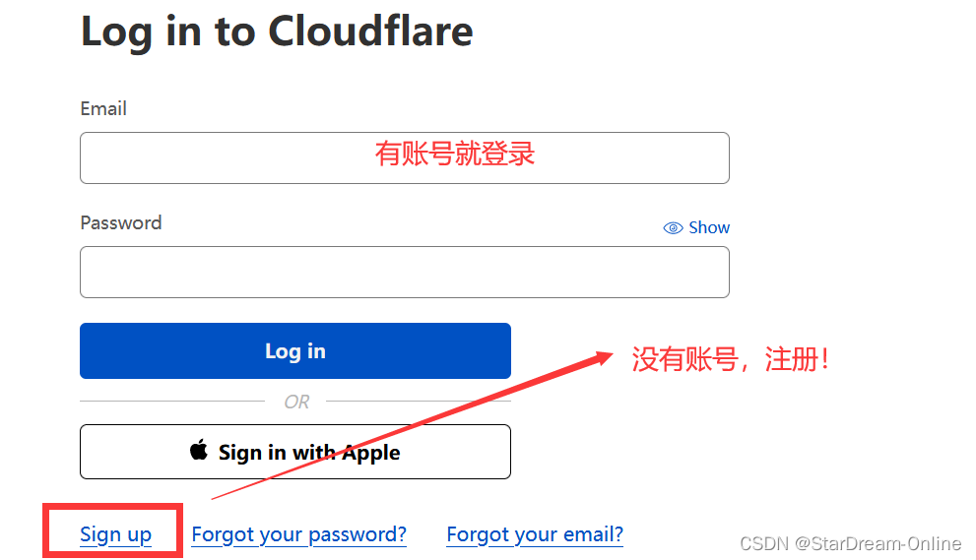Click the red 有账号就登录 annotation text
This screenshot has width=976, height=560.
[455, 154]
